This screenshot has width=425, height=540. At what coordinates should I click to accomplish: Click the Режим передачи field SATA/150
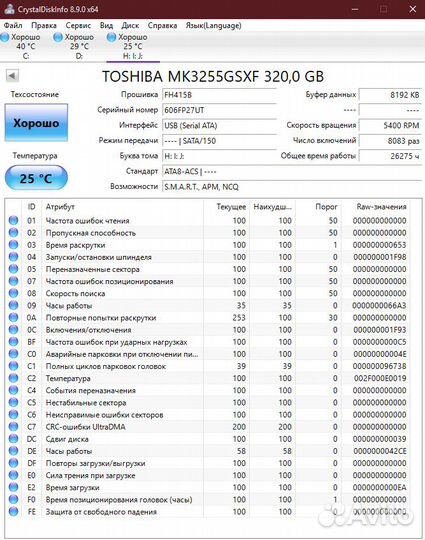pos(219,141)
